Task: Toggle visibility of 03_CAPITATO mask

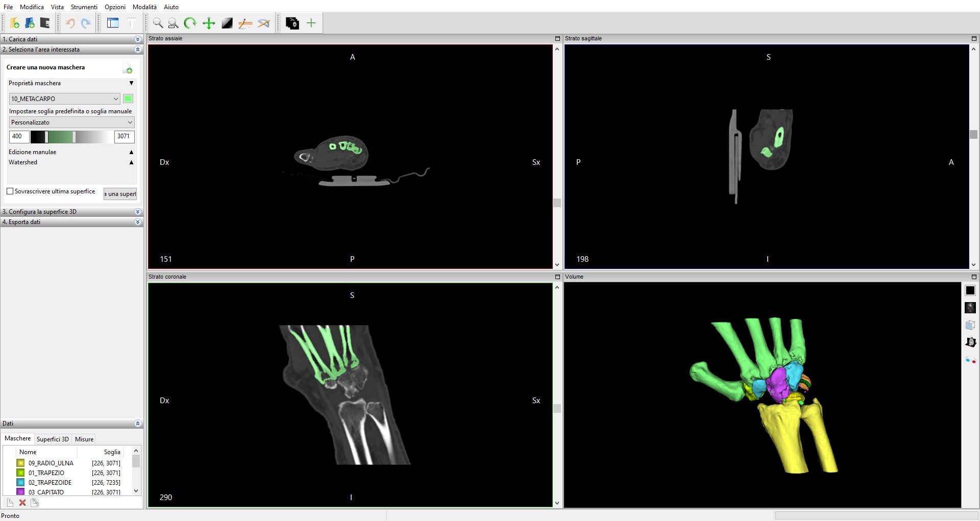Action: click(20, 492)
